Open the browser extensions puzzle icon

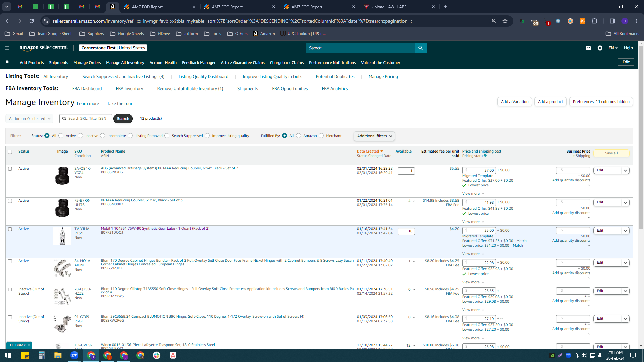point(595,21)
